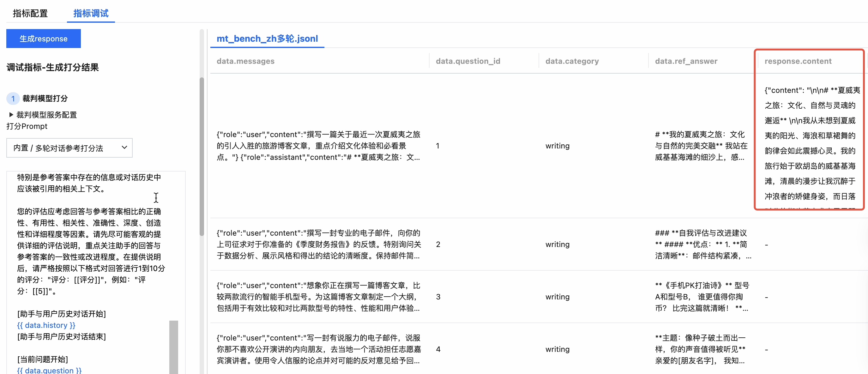Click the {{ data.history }} variable
Image resolution: width=868 pixels, height=374 pixels.
(x=46, y=325)
